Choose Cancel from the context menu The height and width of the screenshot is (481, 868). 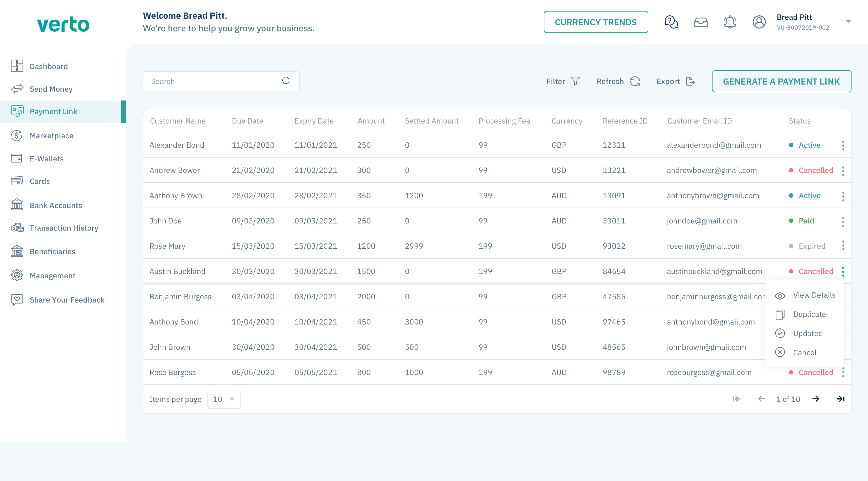click(x=804, y=353)
